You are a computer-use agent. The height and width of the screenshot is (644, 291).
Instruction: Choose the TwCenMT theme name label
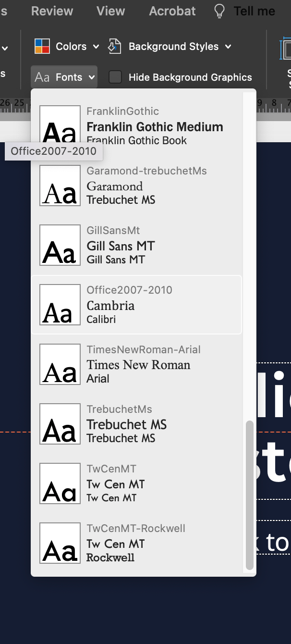pos(111,469)
